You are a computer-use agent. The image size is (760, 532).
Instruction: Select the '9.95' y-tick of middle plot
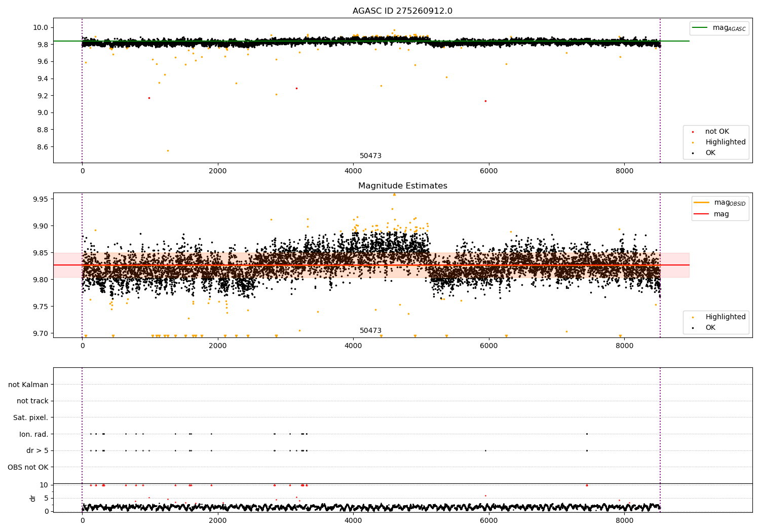click(41, 199)
